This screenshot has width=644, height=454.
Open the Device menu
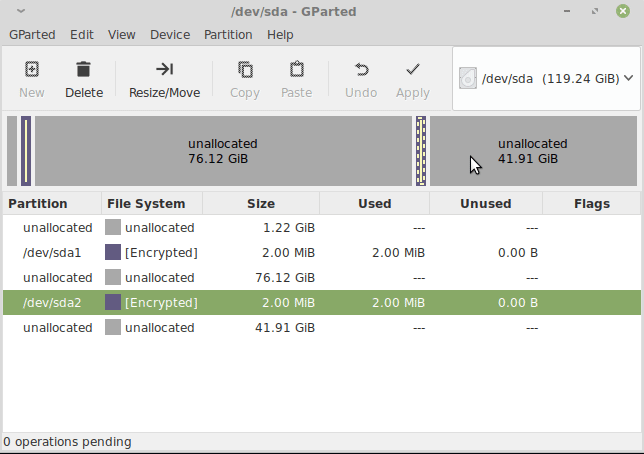coord(170,35)
